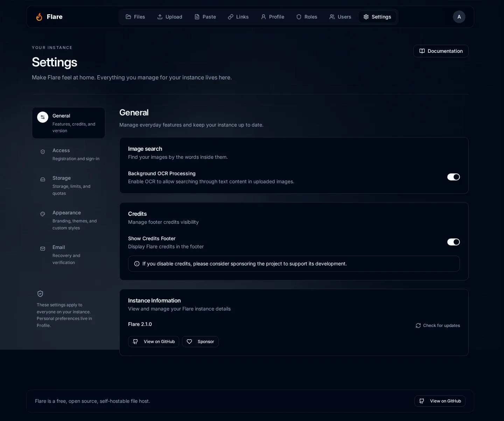Click the envelope icon beside Email
504x421 pixels.
click(x=43, y=249)
